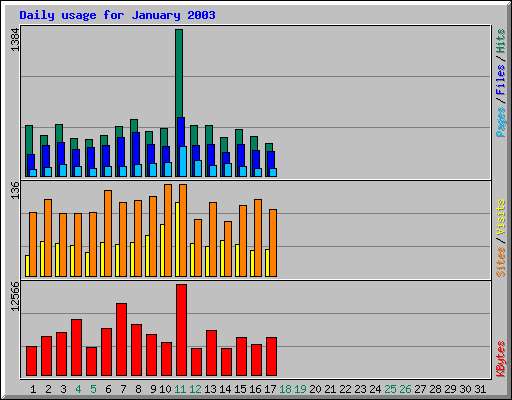Click the yellow Visits bar for day 11
The image size is (512, 400).
point(177,239)
